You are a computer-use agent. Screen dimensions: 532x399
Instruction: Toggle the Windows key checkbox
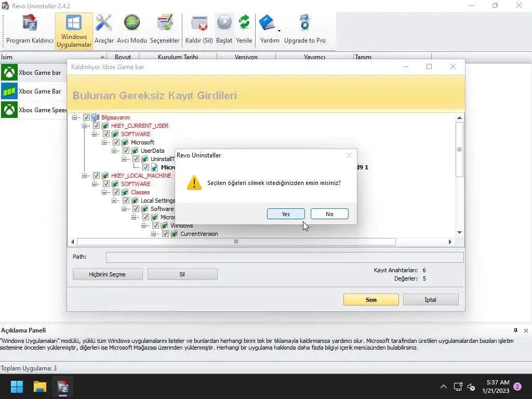coord(155,225)
